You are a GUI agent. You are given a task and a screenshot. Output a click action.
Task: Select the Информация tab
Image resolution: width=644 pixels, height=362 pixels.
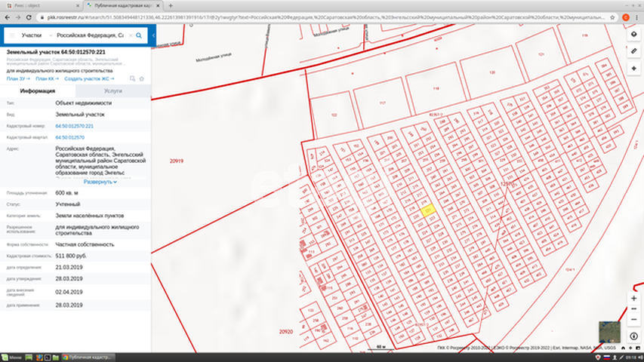click(38, 90)
